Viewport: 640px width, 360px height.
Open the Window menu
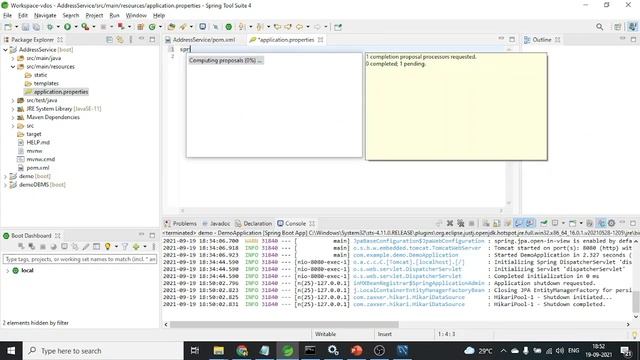pos(136,16)
